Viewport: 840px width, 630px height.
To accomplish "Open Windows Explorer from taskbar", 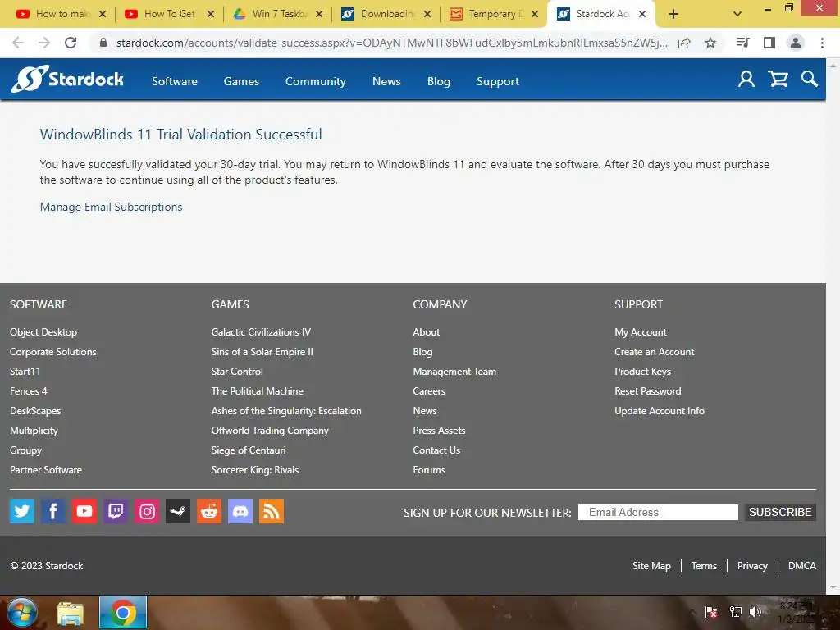I will (71, 614).
